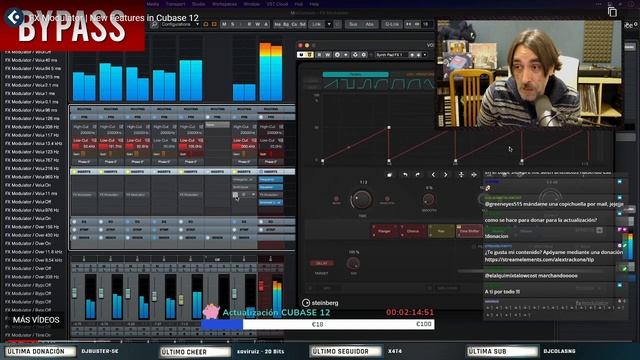The height and width of the screenshot is (360, 640).
Task: Flip the curve horizontally icon
Action: pos(474,175)
